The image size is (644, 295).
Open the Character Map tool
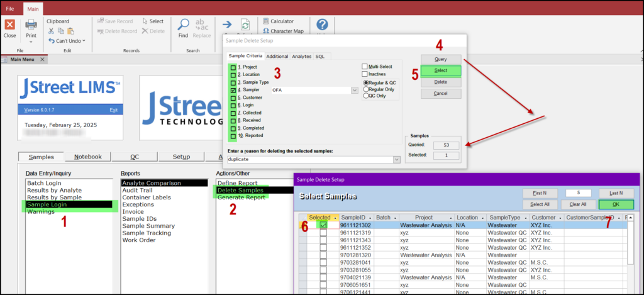click(x=284, y=31)
